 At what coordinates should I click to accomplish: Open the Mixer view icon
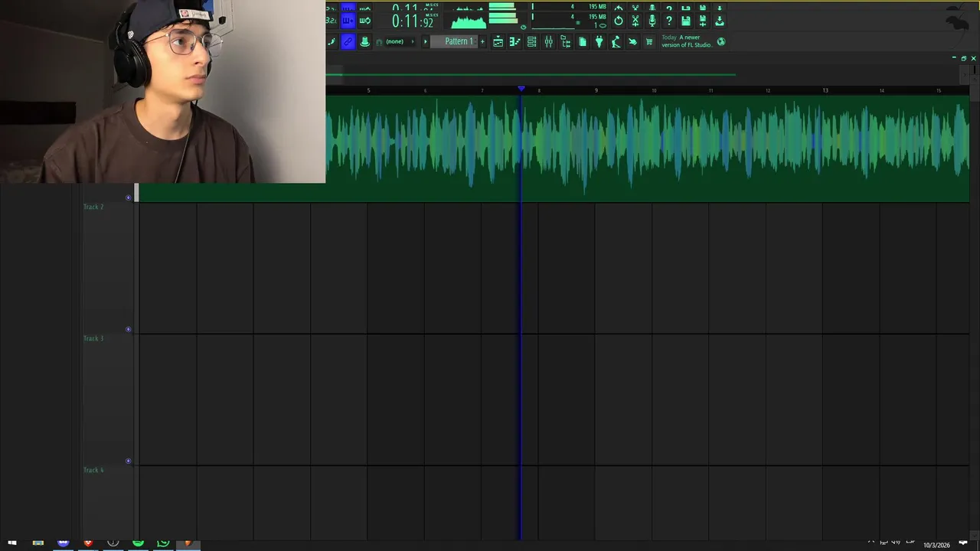click(x=549, y=41)
